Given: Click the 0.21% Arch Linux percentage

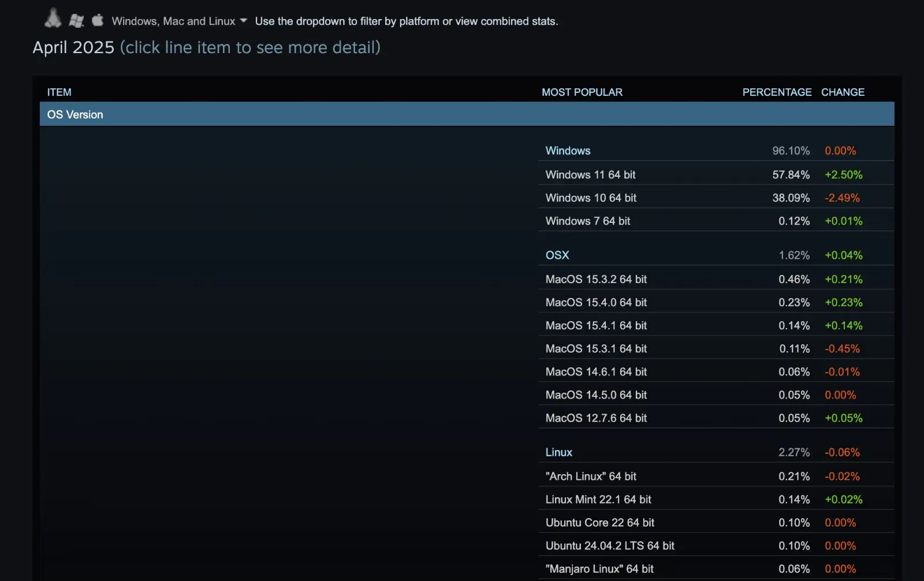Looking at the screenshot, I should coord(794,476).
